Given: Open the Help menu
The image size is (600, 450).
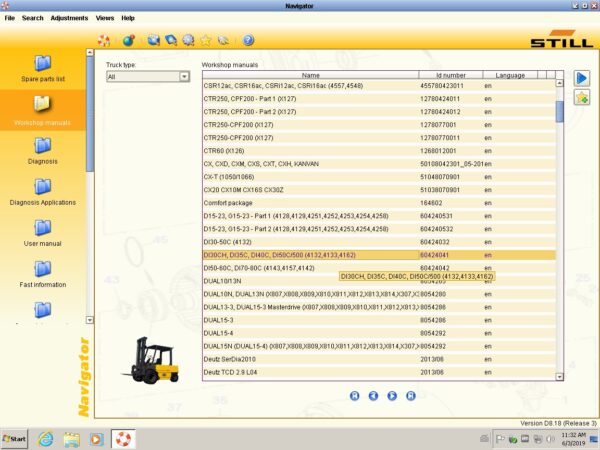Looking at the screenshot, I should (128, 18).
